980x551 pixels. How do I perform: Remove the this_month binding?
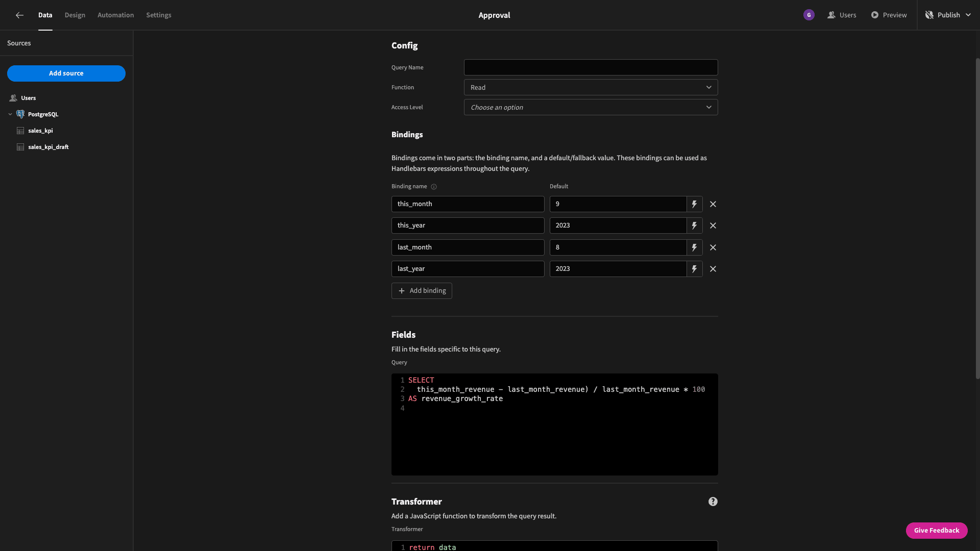tap(713, 204)
